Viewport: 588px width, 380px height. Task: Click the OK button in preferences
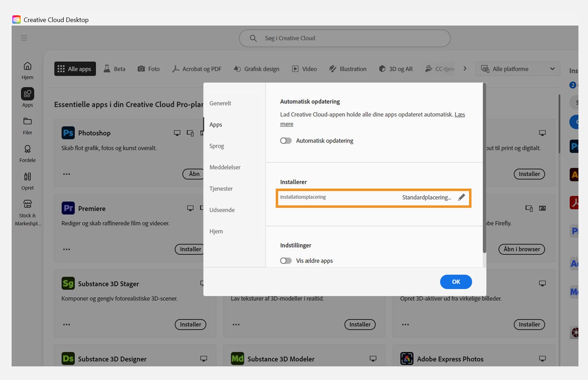(456, 282)
